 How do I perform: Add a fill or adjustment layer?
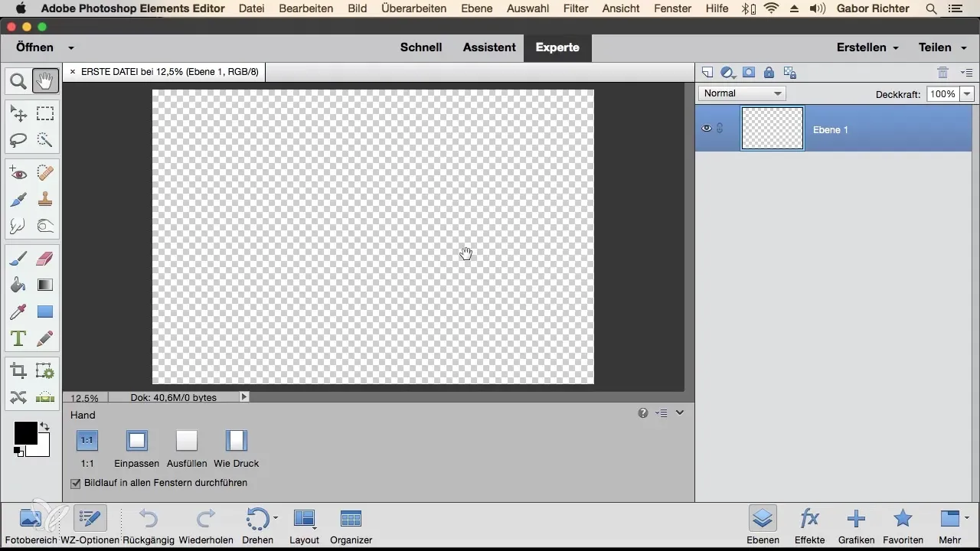click(x=727, y=73)
